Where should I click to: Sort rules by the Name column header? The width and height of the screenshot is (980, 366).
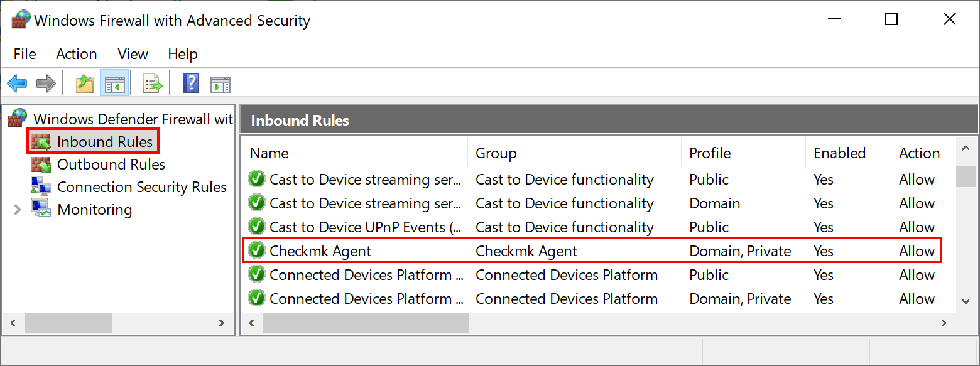coord(269,153)
